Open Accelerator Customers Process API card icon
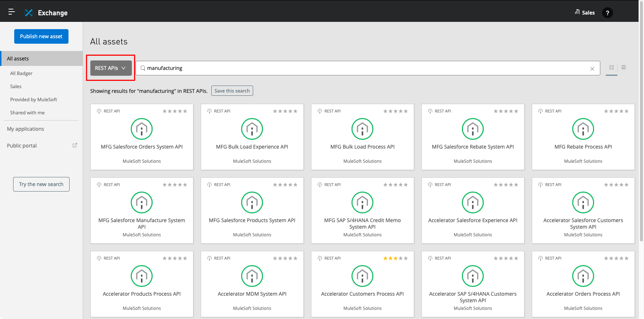The width and height of the screenshot is (644, 319). pos(362,276)
